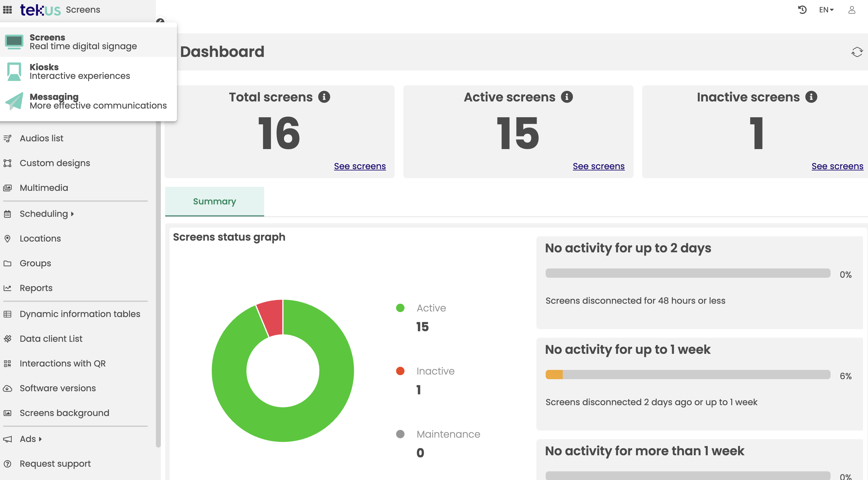Image resolution: width=868 pixels, height=480 pixels.
Task: Open the user account icon
Action: pyautogui.click(x=852, y=10)
